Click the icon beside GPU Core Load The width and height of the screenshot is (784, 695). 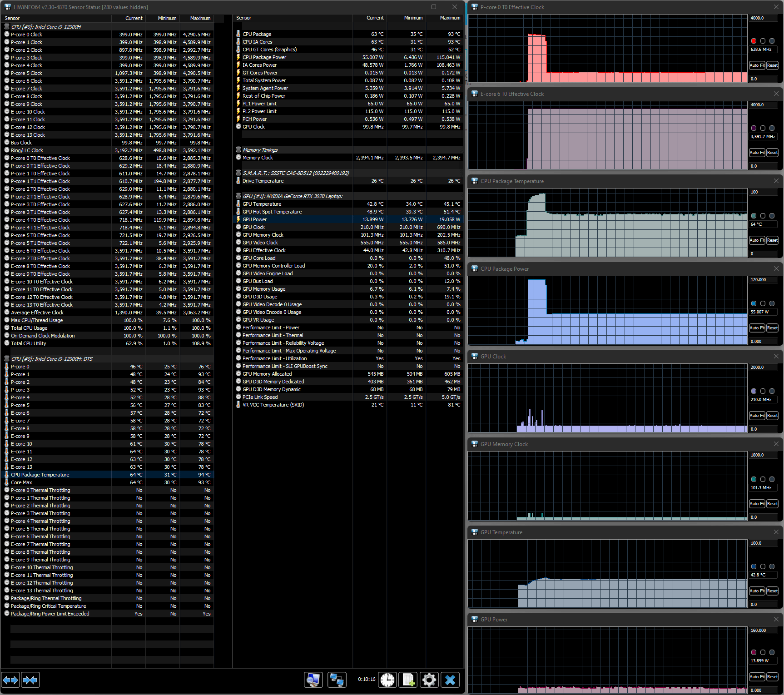click(238, 258)
